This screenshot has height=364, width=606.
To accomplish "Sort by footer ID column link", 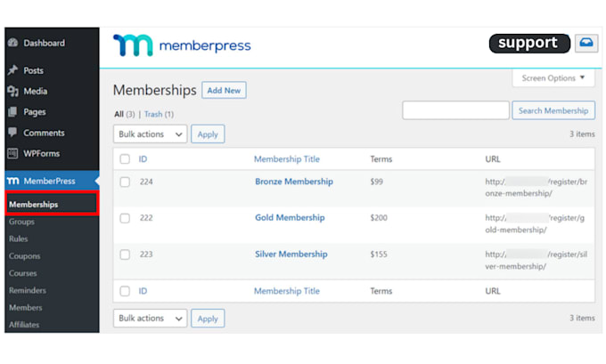I will point(143,291).
